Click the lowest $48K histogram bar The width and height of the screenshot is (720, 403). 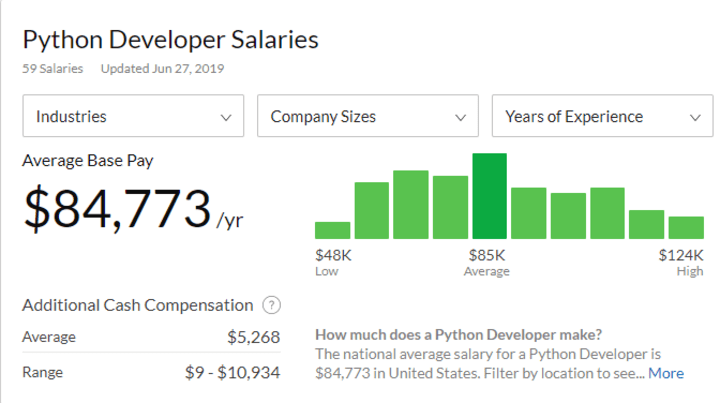[332, 230]
